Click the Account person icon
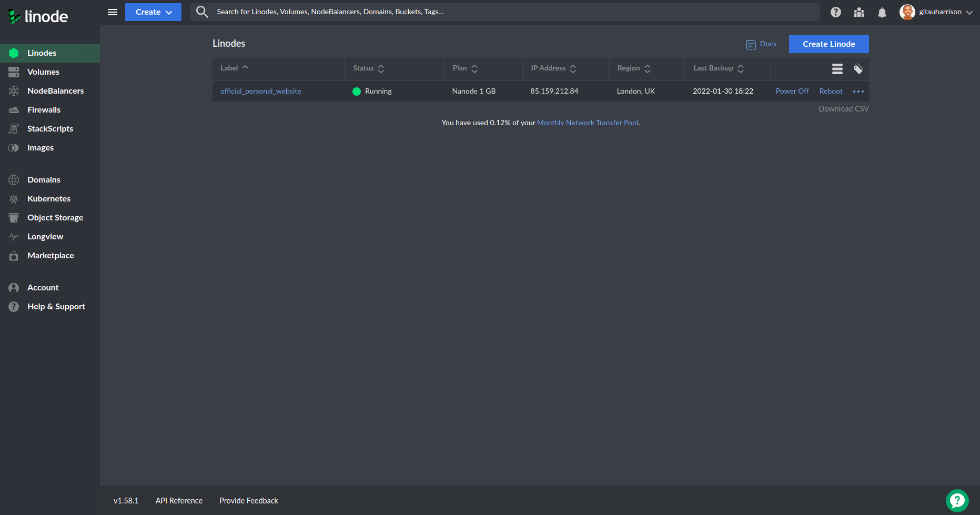Screen dimensions: 980x515 pos(14,288)
